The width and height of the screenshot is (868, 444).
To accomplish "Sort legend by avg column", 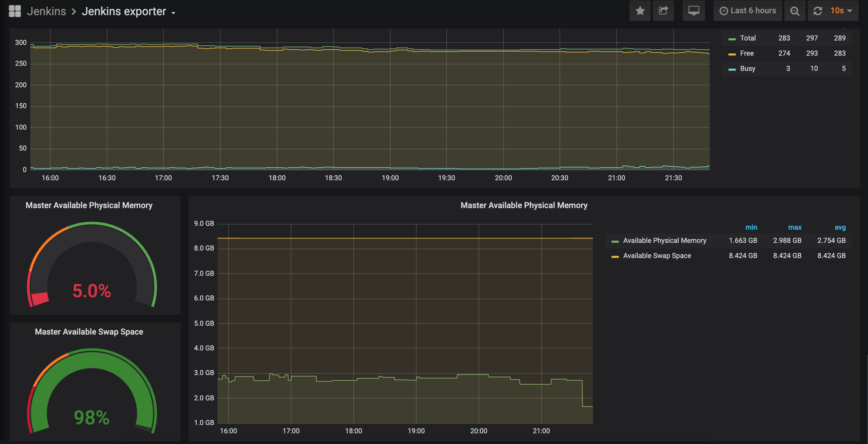I will pyautogui.click(x=840, y=227).
